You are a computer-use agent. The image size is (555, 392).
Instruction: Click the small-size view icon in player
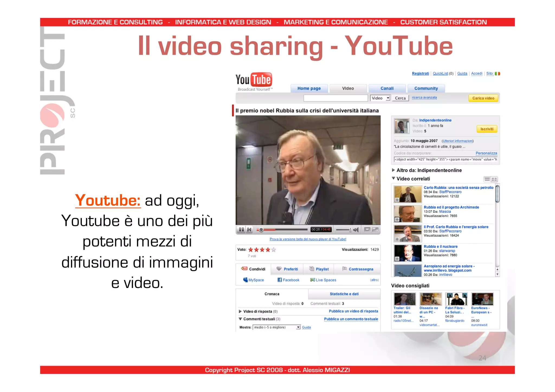pos(367,229)
